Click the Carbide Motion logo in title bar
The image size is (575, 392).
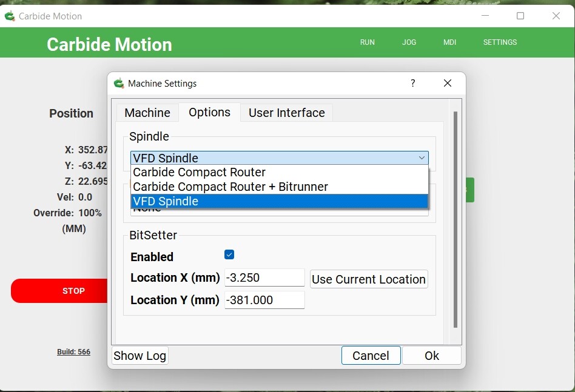10,16
